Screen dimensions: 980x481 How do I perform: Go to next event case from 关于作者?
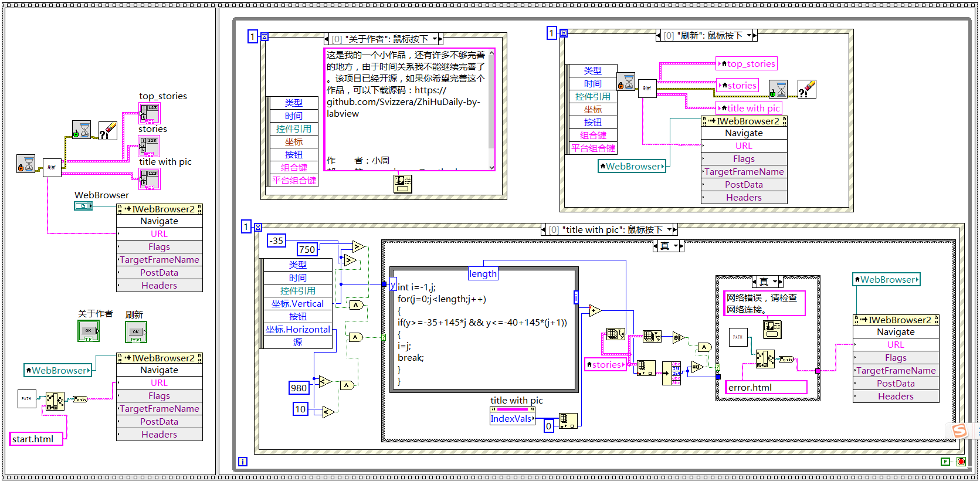[x=440, y=39]
